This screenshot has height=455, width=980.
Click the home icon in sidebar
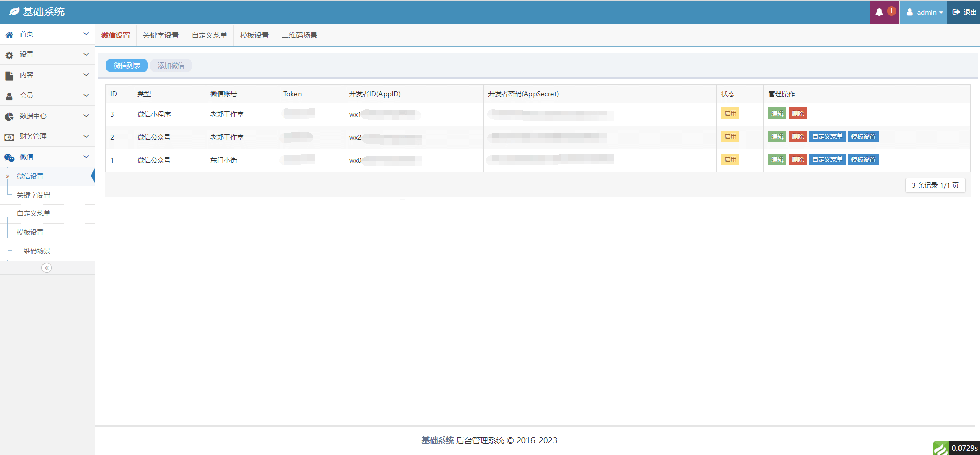9,35
